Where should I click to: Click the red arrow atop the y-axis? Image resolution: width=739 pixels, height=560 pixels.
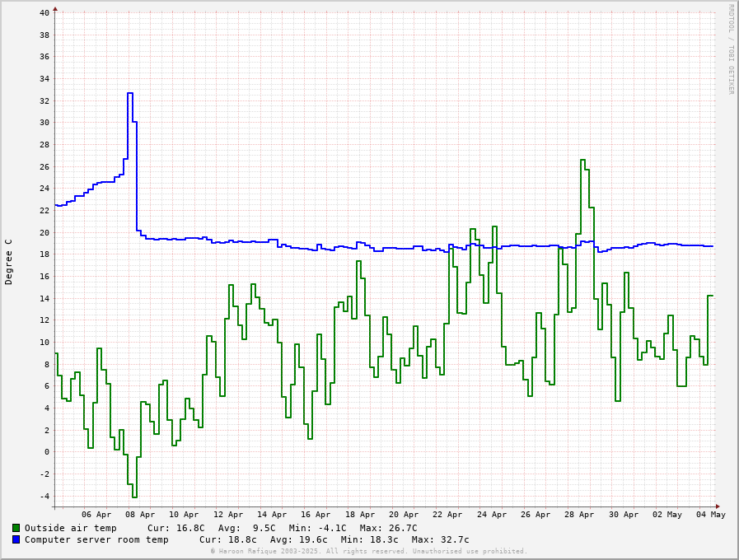[55, 9]
